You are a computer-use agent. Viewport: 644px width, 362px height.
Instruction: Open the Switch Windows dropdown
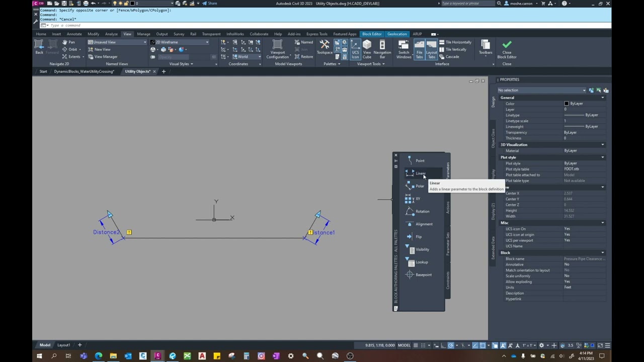pyautogui.click(x=404, y=49)
